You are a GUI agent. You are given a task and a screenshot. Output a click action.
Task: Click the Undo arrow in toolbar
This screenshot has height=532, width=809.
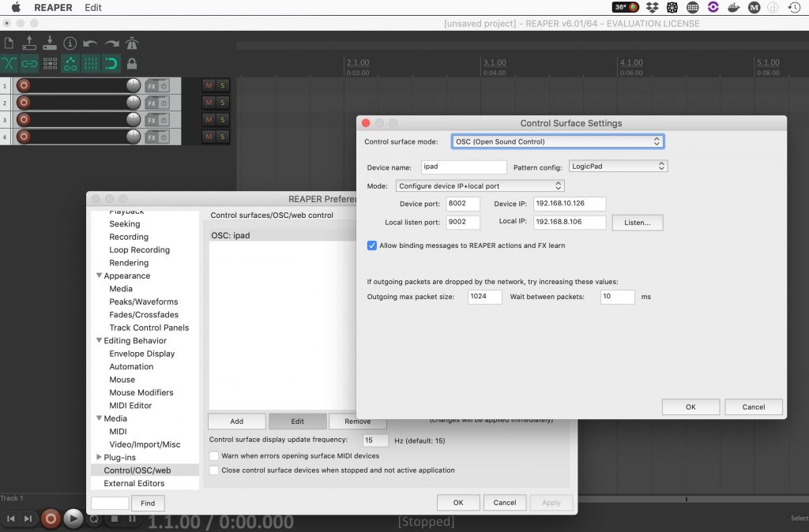(x=90, y=44)
